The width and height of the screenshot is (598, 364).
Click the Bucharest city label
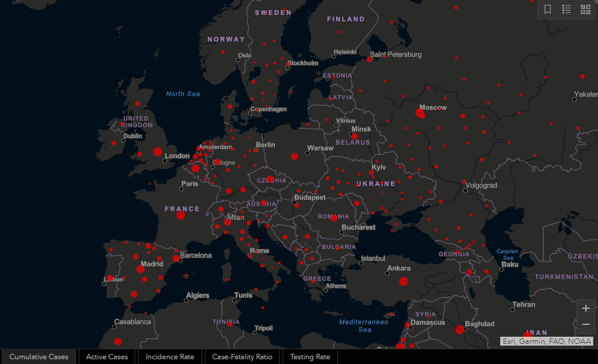point(359,227)
